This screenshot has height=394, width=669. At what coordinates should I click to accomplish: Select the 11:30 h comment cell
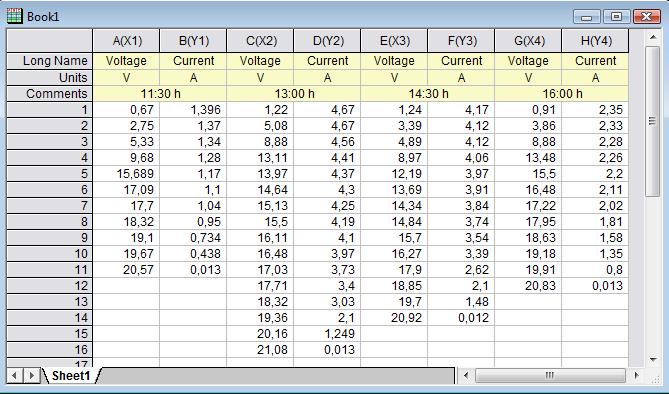(x=160, y=93)
